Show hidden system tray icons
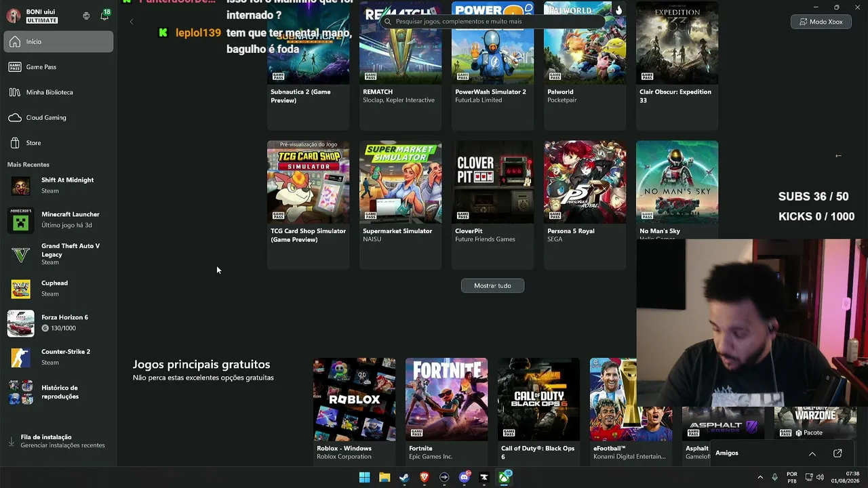868x488 pixels. 760,477
